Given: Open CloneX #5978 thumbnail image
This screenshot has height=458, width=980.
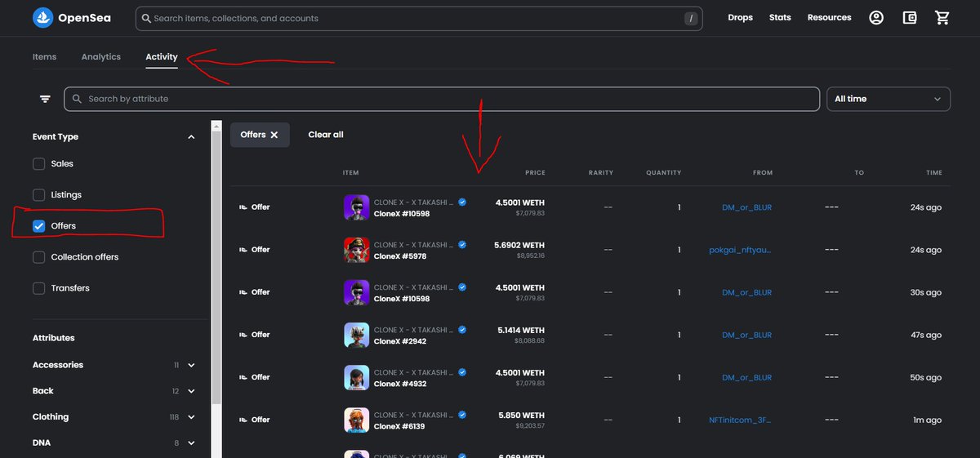Looking at the screenshot, I should click(x=357, y=250).
